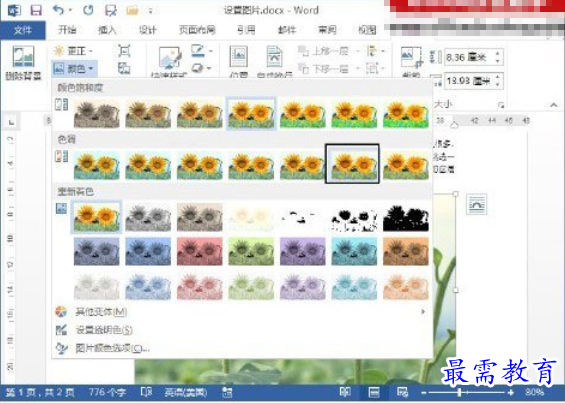Toggle the Color (颜色) dropdown button
Viewport: 565px width, 403px height.
(74, 68)
